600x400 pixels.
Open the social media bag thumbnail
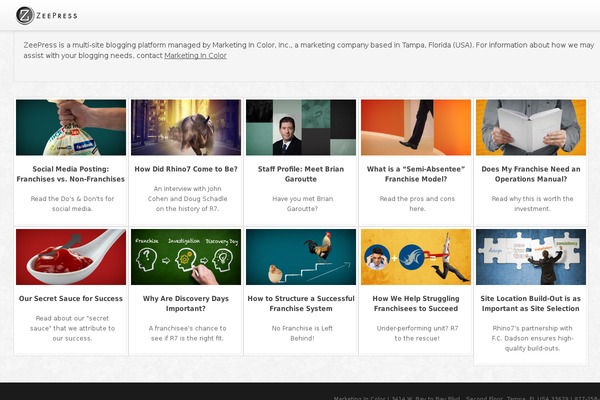pyautogui.click(x=71, y=127)
